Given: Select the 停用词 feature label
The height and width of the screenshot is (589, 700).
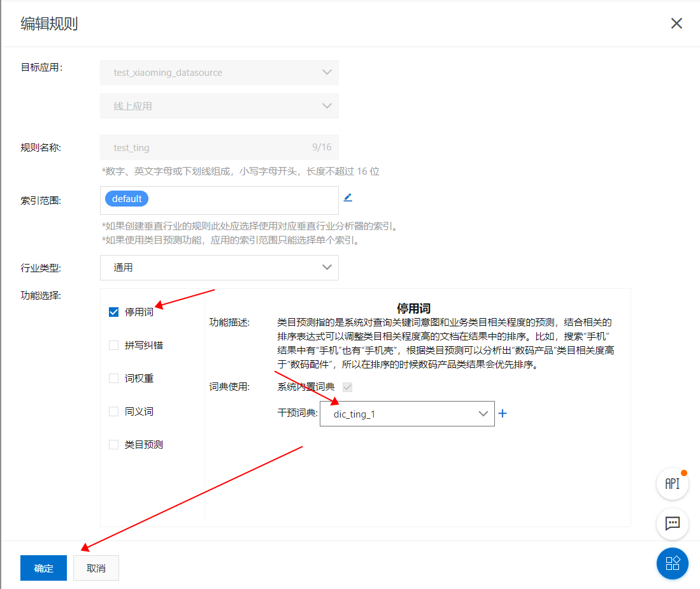Looking at the screenshot, I should 139,312.
